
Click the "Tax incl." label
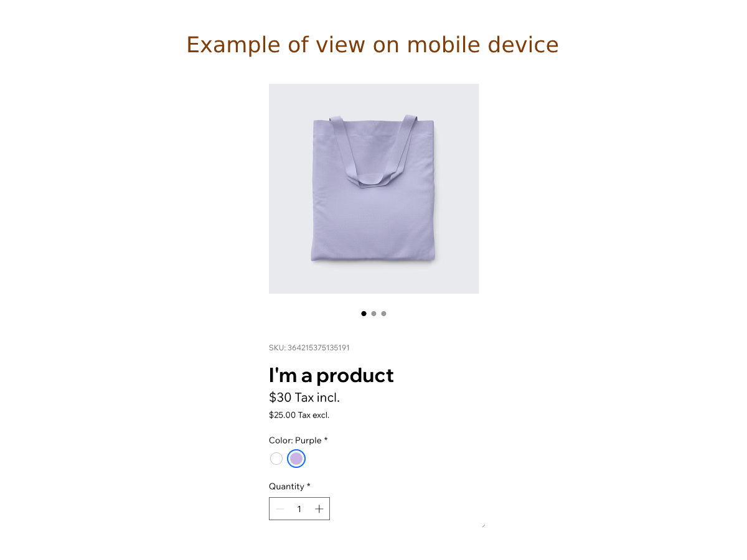tap(317, 398)
